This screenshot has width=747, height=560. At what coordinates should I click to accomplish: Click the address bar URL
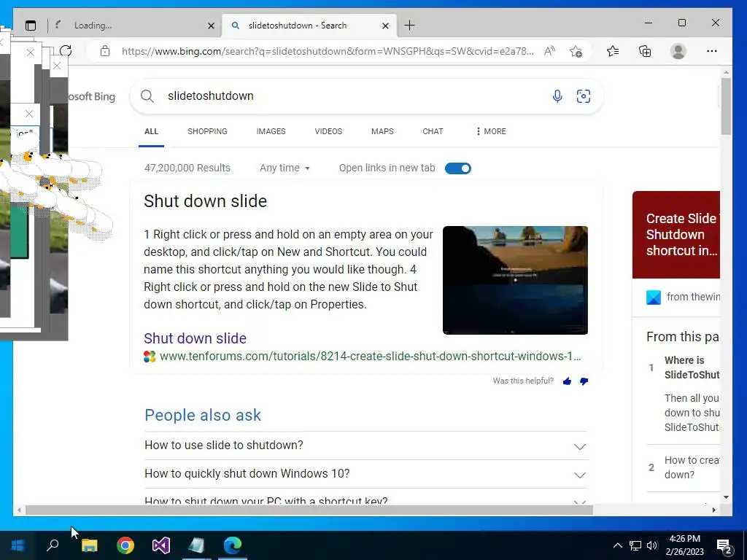tap(328, 51)
